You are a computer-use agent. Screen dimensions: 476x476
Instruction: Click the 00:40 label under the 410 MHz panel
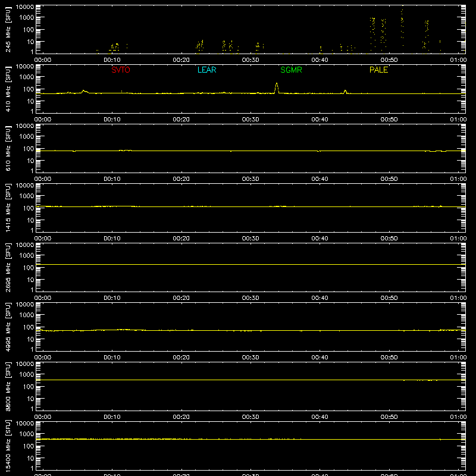click(x=320, y=120)
